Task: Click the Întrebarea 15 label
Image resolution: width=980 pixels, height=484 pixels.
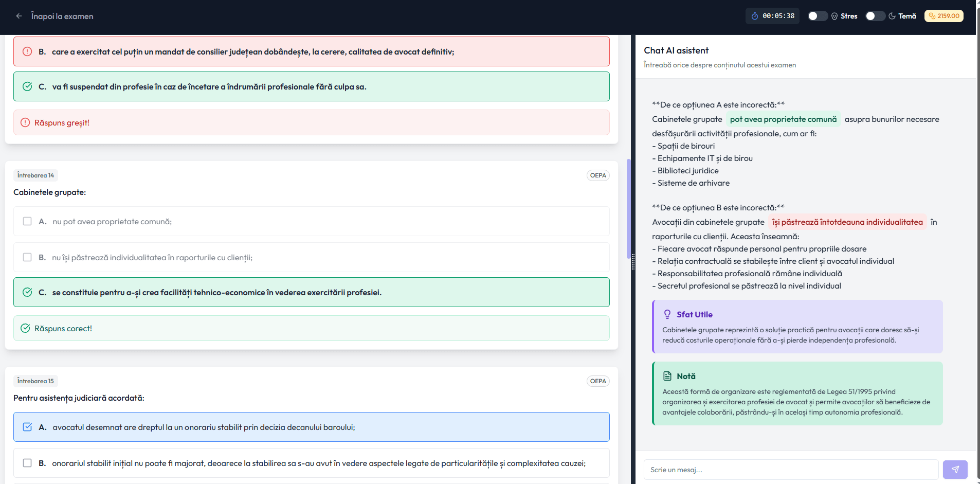Action: click(x=35, y=381)
